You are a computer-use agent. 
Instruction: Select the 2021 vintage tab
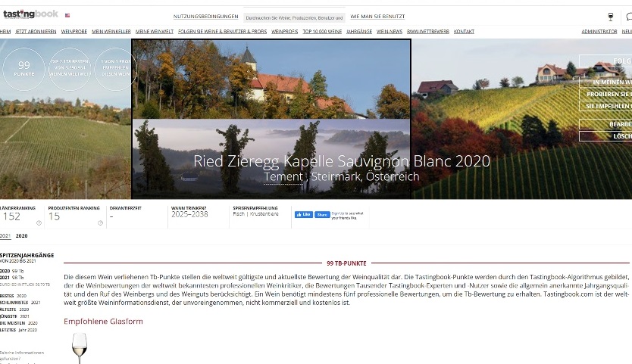(x=5, y=235)
